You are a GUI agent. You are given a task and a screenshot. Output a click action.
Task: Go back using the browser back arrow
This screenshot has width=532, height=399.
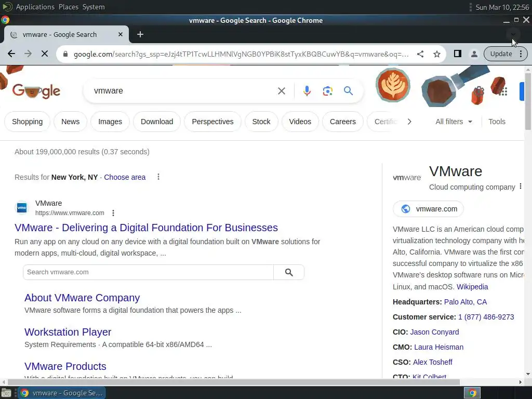[11, 54]
